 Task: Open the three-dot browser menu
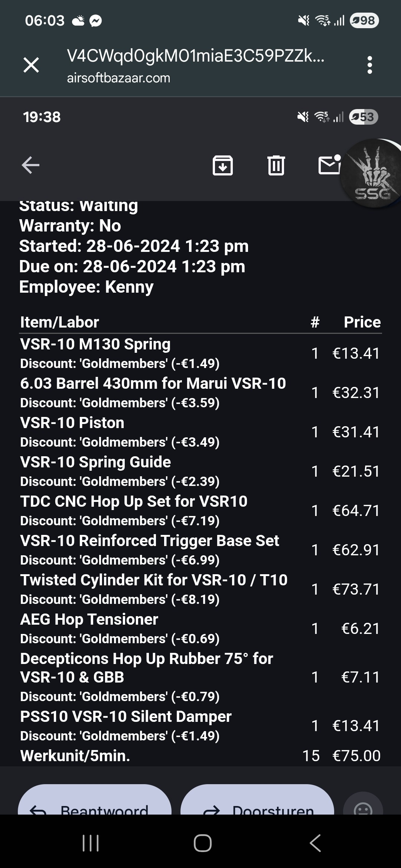[369, 65]
